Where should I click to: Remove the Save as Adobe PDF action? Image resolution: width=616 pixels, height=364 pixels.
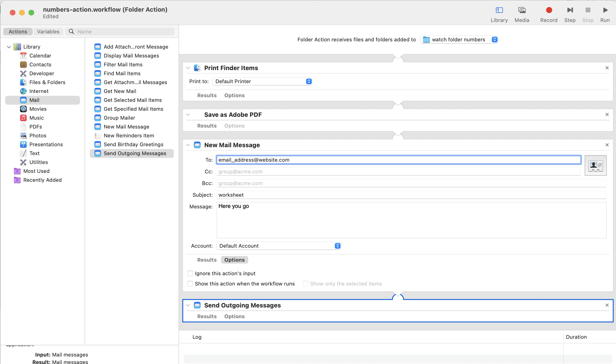607,114
